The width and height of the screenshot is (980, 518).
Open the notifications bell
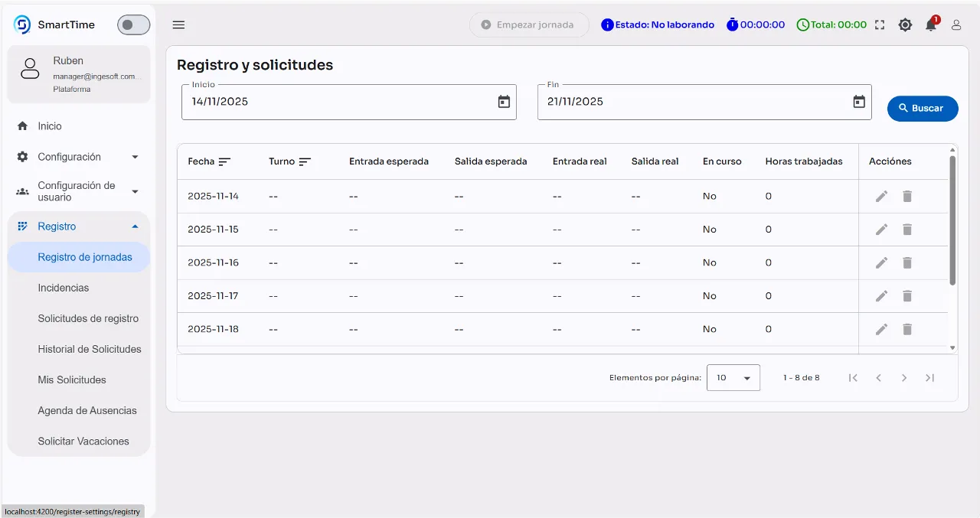[930, 24]
